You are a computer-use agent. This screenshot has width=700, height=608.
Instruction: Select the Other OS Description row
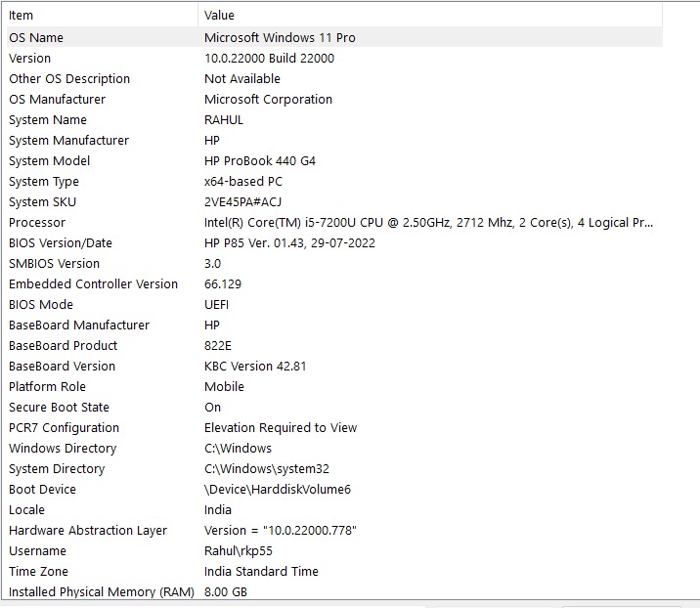pos(334,78)
